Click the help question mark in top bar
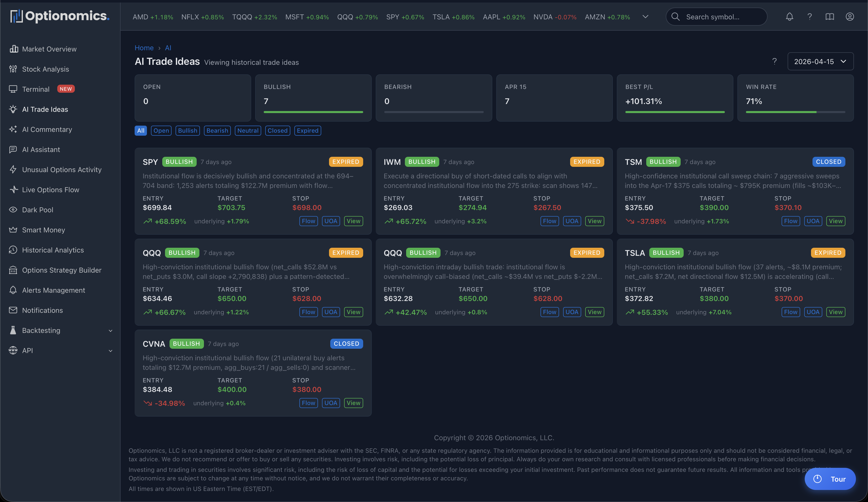The height and width of the screenshot is (502, 868). (809, 17)
